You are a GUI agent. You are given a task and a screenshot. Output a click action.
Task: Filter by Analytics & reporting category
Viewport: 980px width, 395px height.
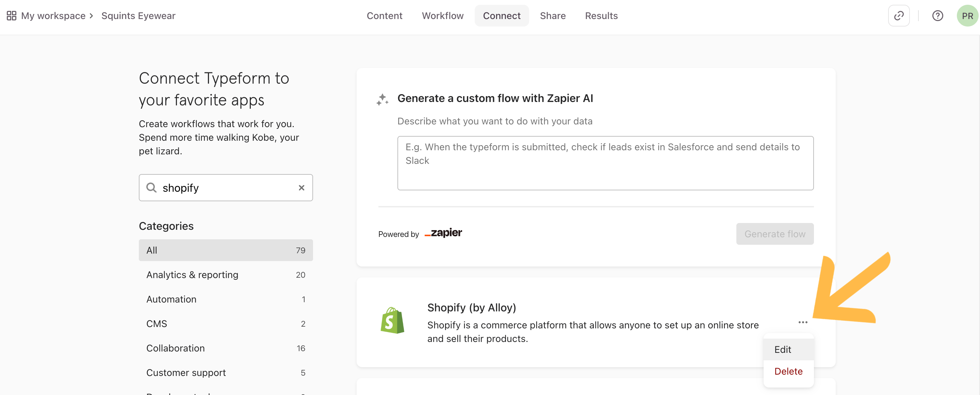pyautogui.click(x=226, y=274)
